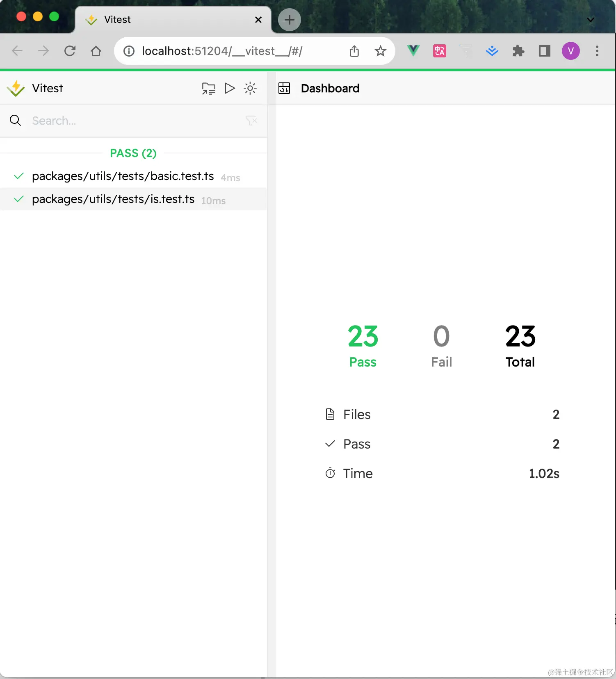The width and height of the screenshot is (616, 679).
Task: View site information icon in address bar
Action: (129, 51)
